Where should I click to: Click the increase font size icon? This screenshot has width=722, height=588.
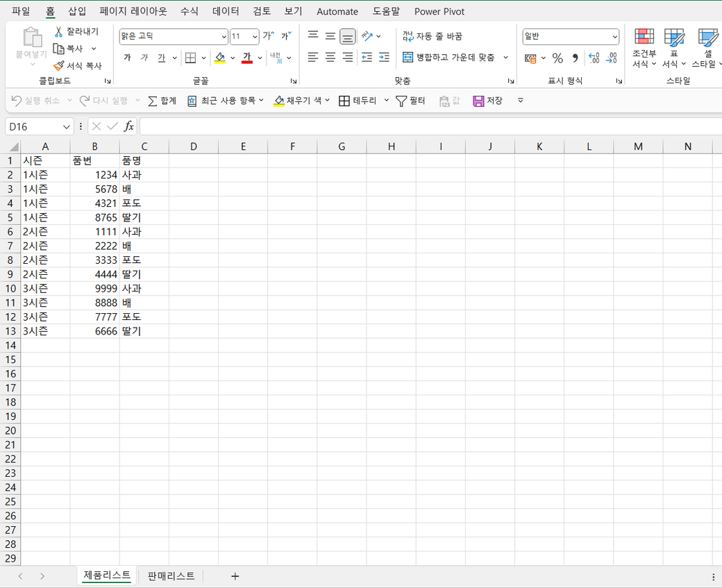267,36
